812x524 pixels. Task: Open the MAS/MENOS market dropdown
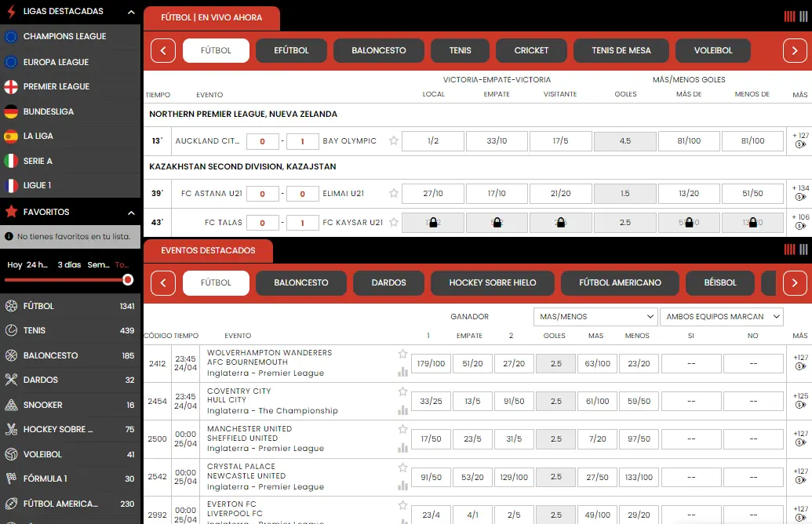tap(595, 317)
